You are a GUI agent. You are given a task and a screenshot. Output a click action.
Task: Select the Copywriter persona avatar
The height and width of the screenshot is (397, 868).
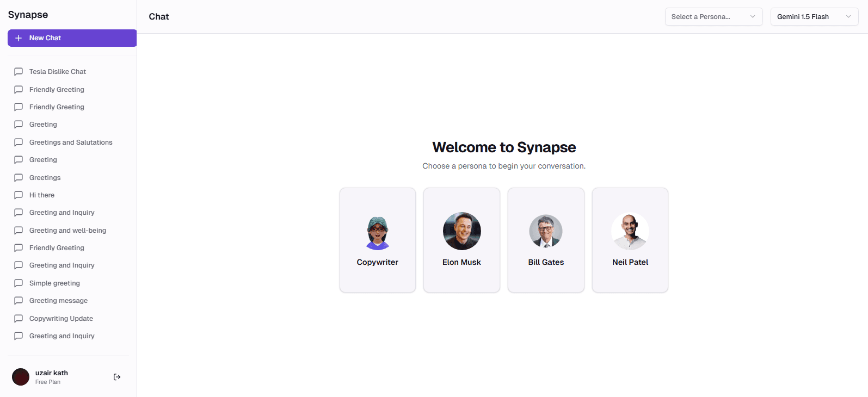pyautogui.click(x=378, y=233)
